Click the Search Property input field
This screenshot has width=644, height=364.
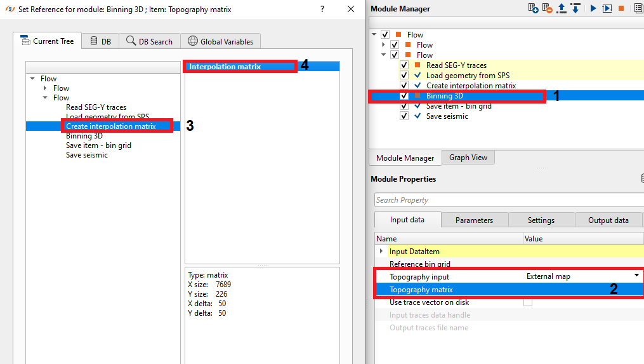point(508,200)
